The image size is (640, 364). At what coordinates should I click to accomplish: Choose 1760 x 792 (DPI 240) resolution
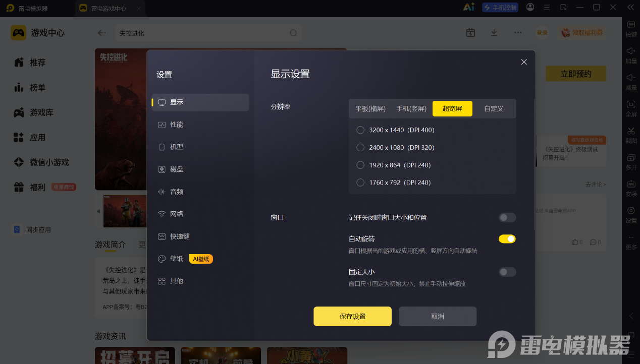click(394, 183)
